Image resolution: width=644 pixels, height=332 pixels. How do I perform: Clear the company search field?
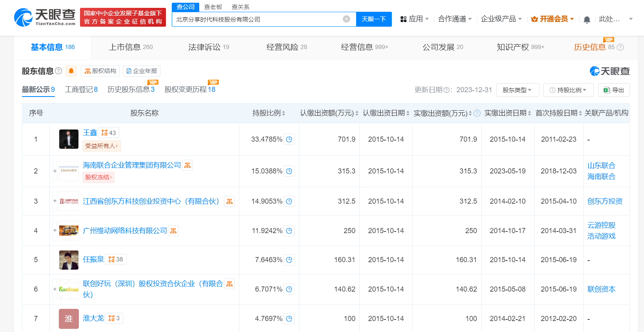346,19
